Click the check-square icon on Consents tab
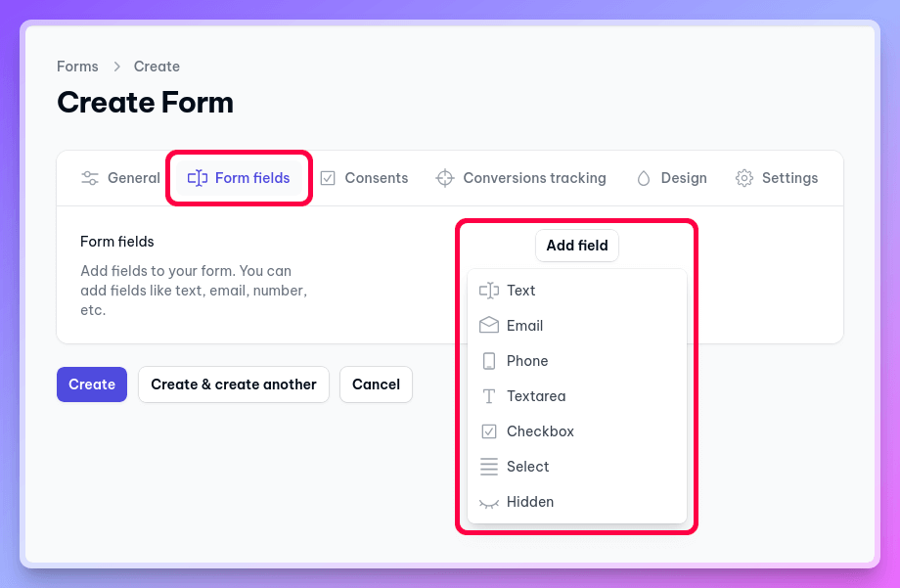Screen dimensions: 900x588 [x=330, y=178]
